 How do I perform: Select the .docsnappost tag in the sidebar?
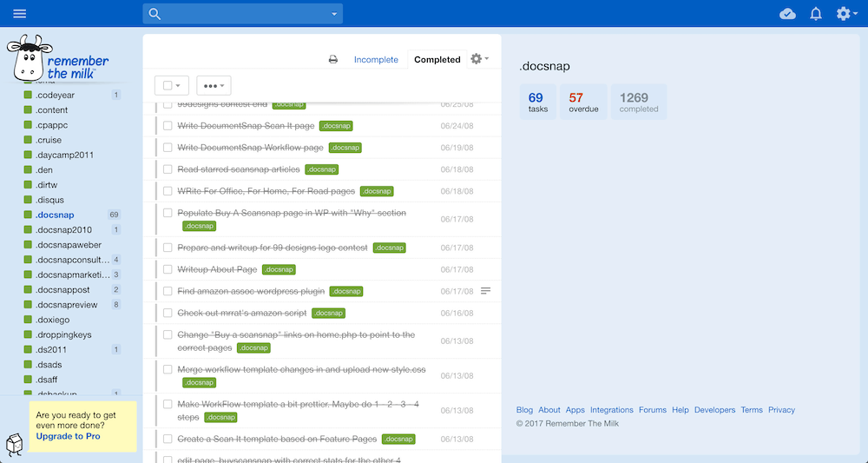pyautogui.click(x=62, y=289)
